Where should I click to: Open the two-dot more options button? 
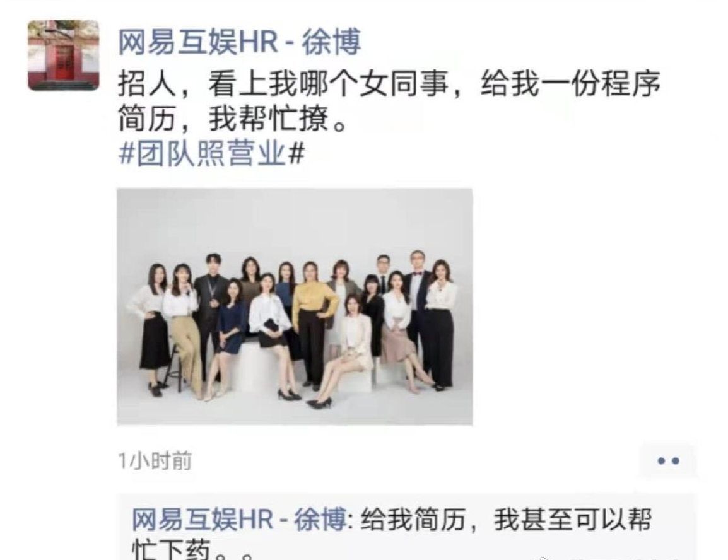click(668, 461)
